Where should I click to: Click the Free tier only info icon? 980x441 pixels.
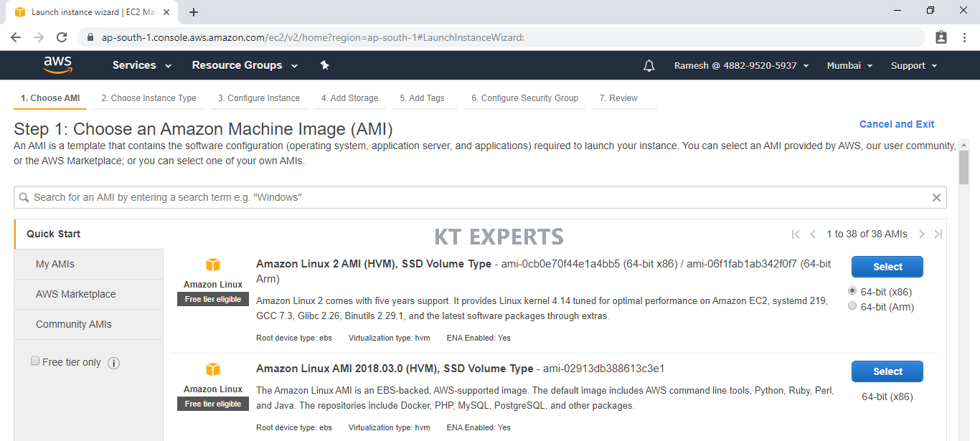point(113,363)
